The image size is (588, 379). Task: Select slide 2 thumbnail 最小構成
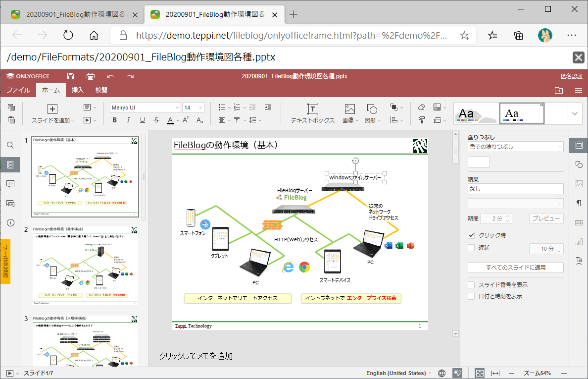click(x=85, y=266)
